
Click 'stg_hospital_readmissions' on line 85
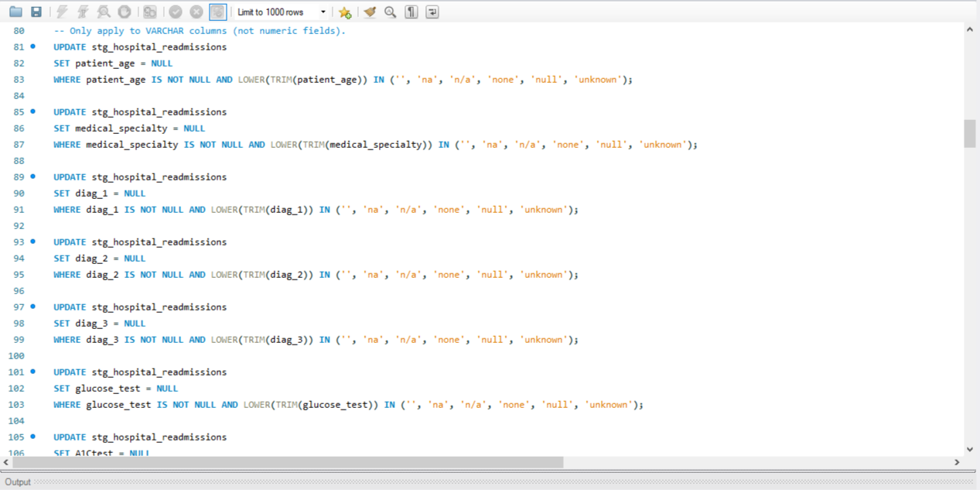coord(159,112)
